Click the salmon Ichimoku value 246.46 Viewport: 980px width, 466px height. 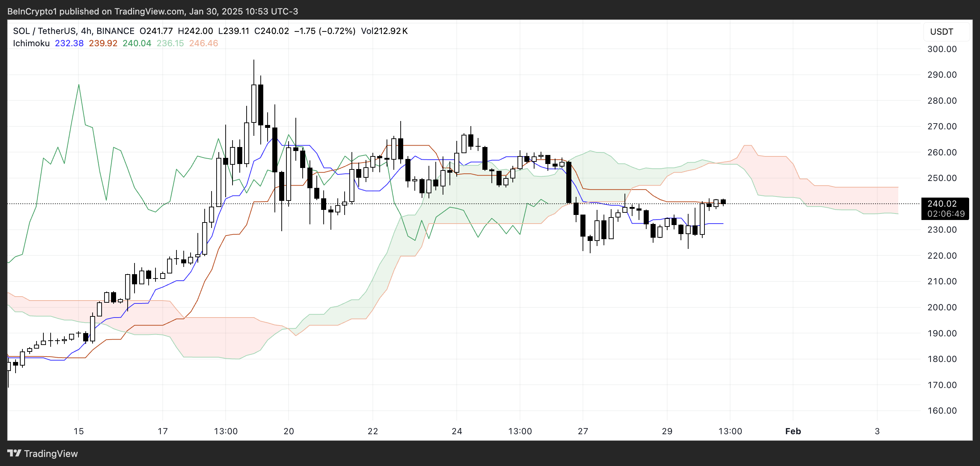204,43
